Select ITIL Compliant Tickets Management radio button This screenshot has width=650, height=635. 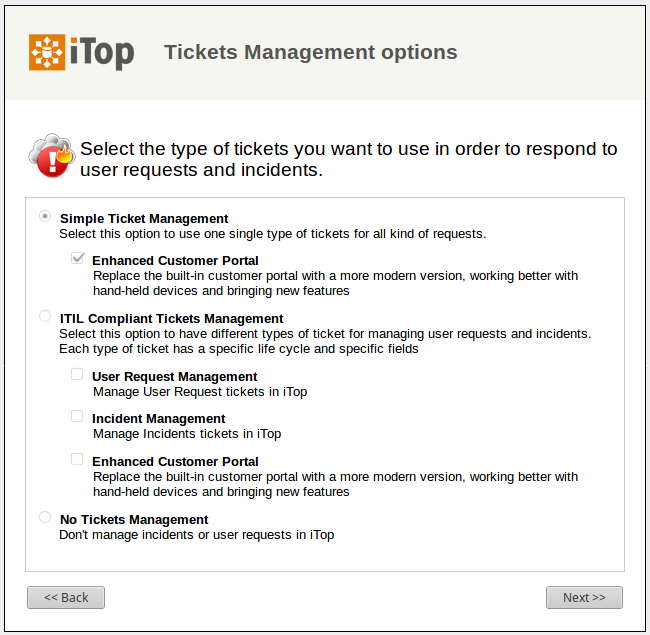coord(45,316)
